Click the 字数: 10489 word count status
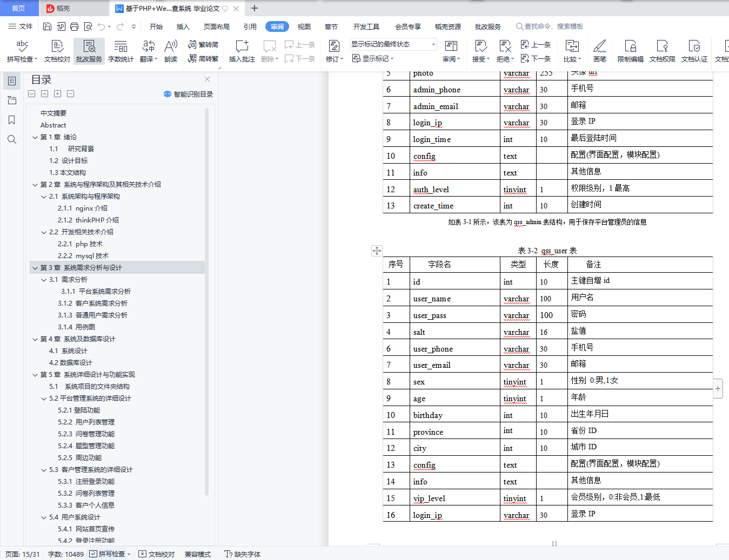The width and height of the screenshot is (729, 560). pyautogui.click(x=66, y=554)
